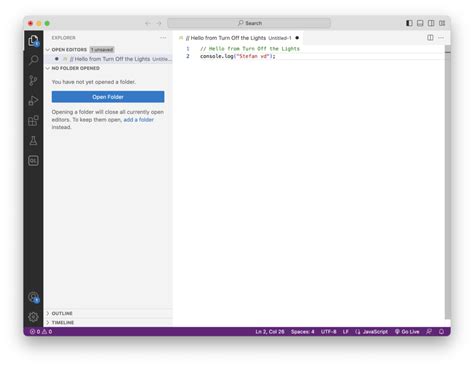Open the Customize Layout icon
Screen dimensions: 474x367
[x=442, y=23]
